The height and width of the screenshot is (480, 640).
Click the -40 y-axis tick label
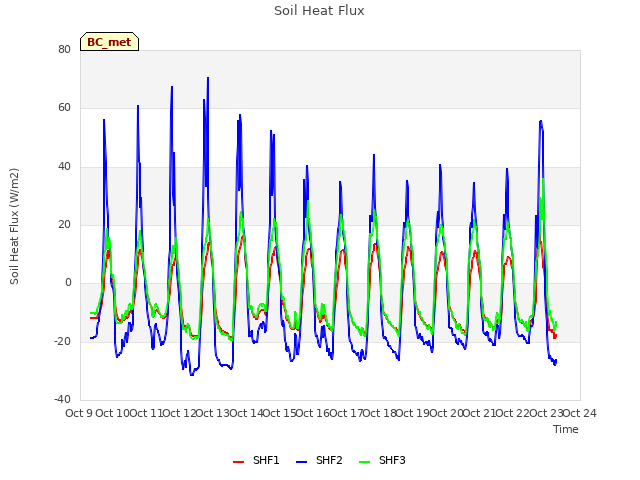coord(62,399)
